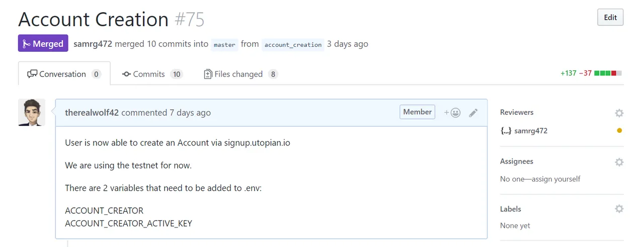
Task: Switch to the Conversation tab
Action: (64, 74)
